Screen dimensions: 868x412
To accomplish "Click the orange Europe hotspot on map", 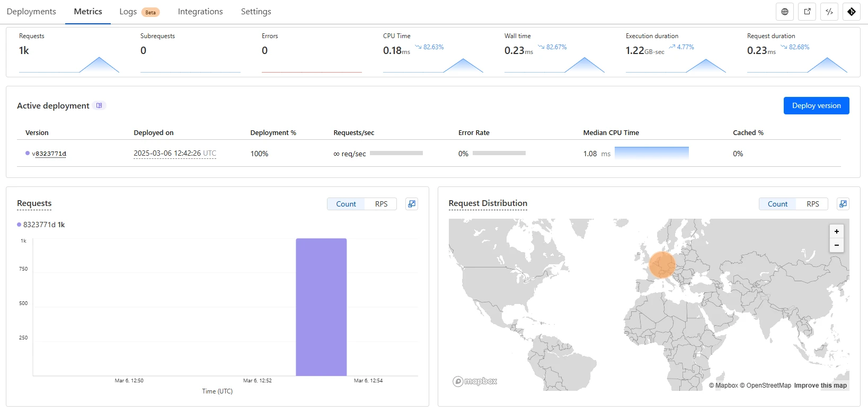I will 662,265.
